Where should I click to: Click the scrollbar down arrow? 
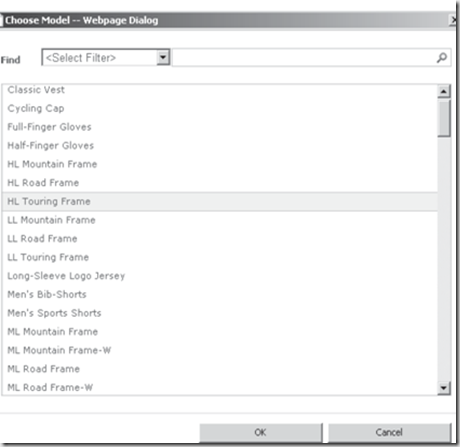[444, 388]
